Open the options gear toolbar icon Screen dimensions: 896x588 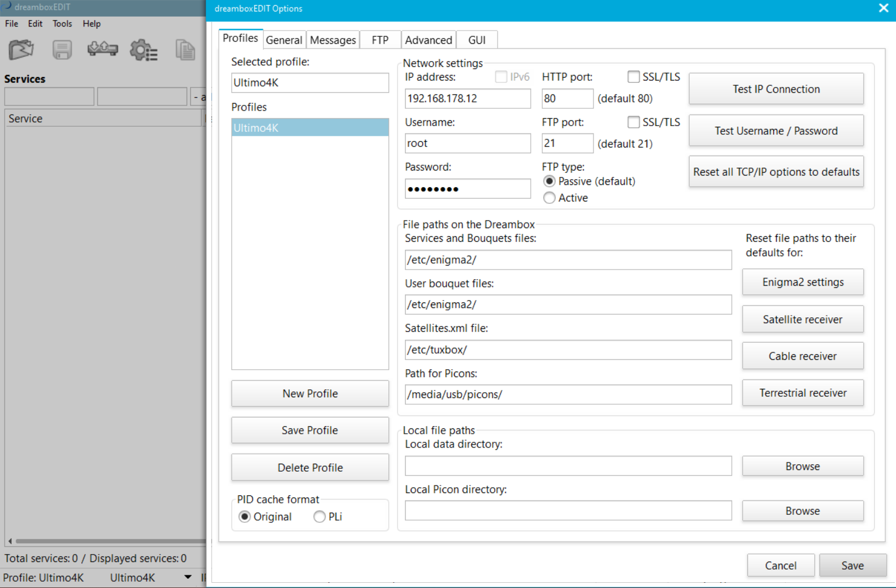[143, 50]
